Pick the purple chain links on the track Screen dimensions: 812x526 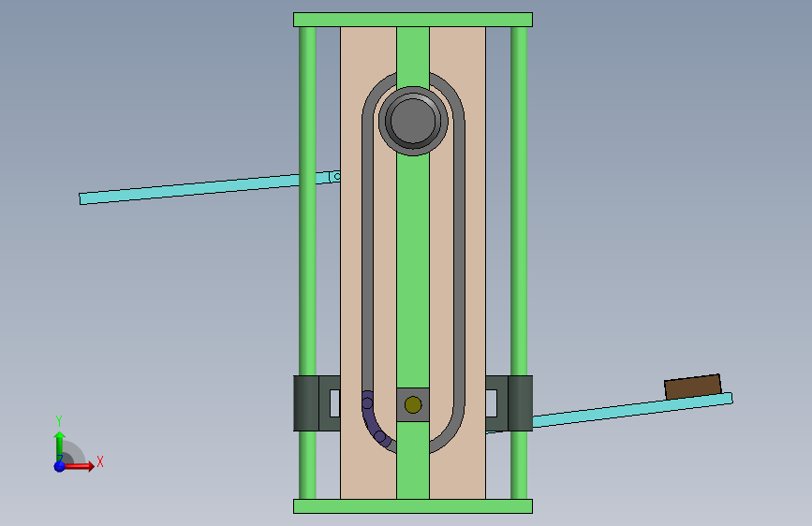[x=375, y=419]
